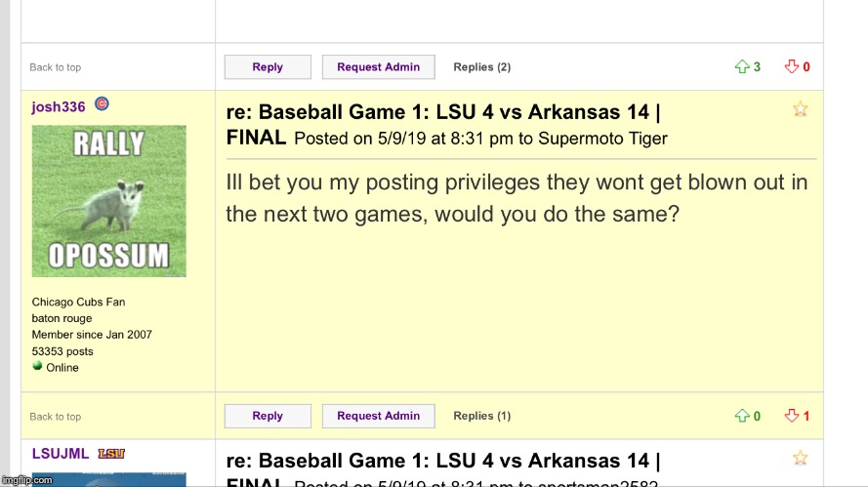
Task: Open josh336's user profile
Action: tap(59, 106)
